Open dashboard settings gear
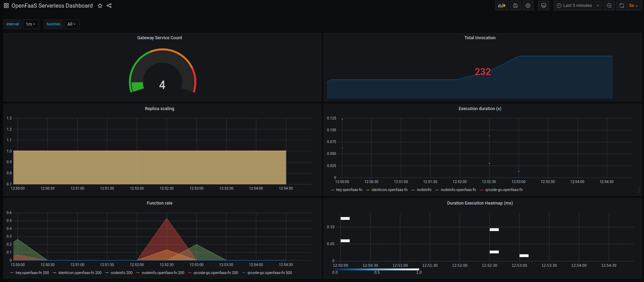This screenshot has height=282, width=644. (528, 6)
